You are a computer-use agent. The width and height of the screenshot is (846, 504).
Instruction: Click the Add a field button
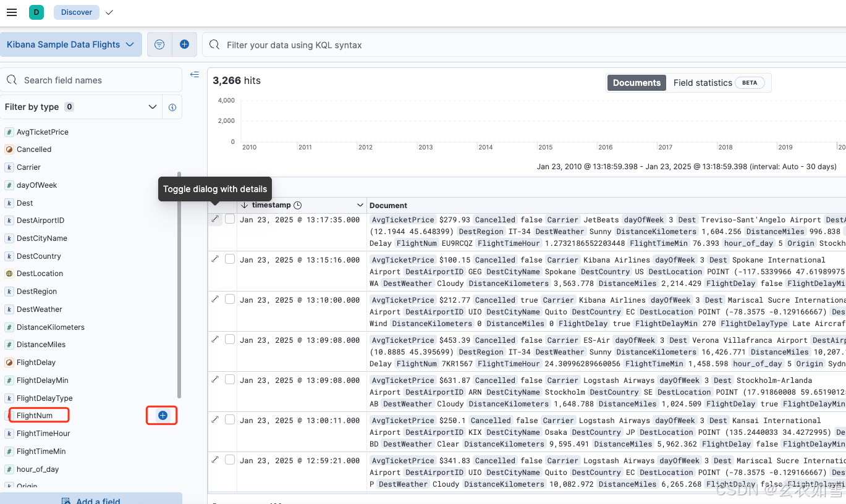coord(91,498)
